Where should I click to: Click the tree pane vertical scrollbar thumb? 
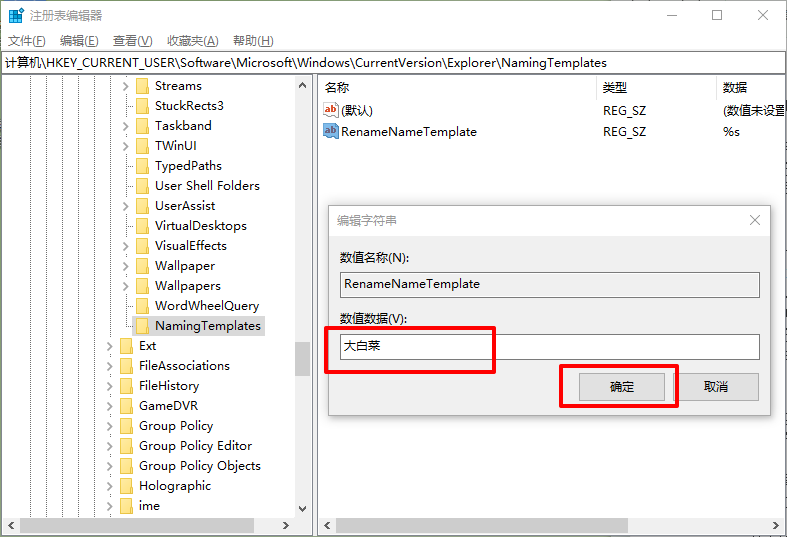[302, 358]
